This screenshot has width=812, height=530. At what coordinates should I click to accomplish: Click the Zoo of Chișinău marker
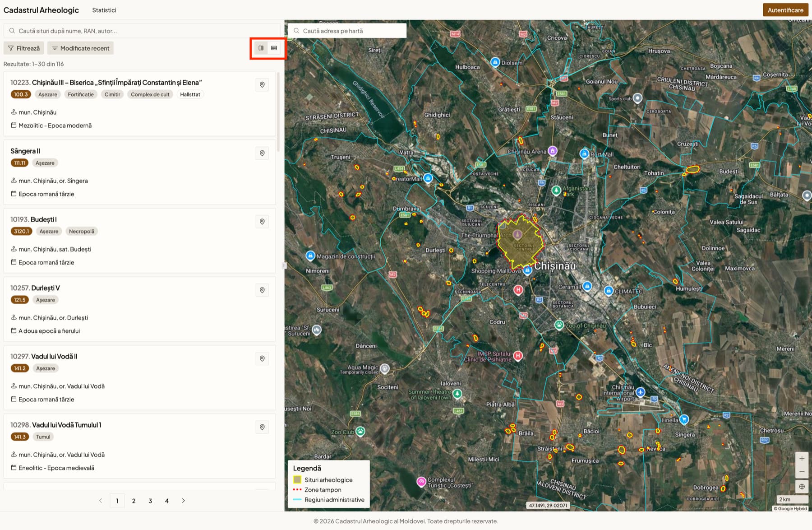559,325
